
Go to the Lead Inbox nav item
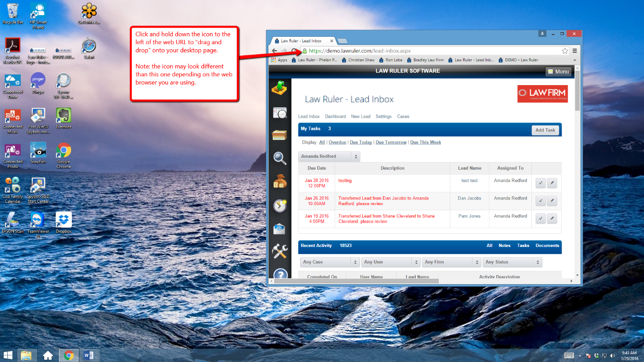point(309,116)
